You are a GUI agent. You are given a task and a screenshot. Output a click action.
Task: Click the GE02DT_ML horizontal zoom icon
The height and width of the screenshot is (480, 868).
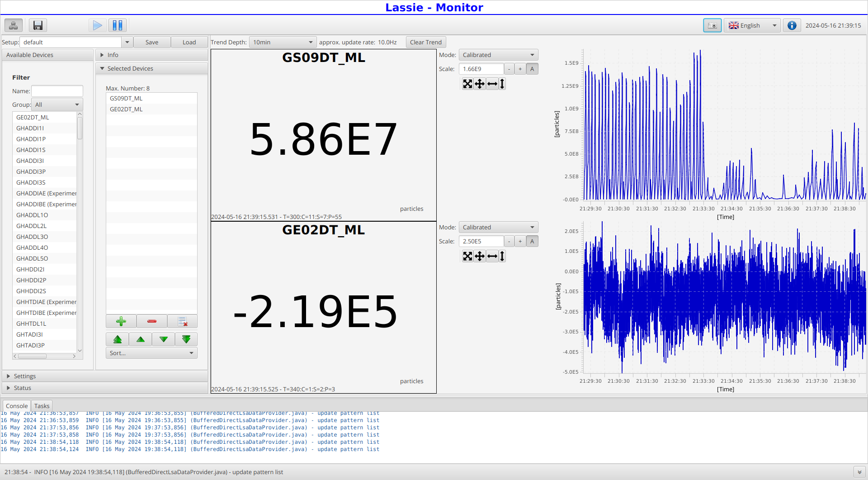[x=492, y=256]
